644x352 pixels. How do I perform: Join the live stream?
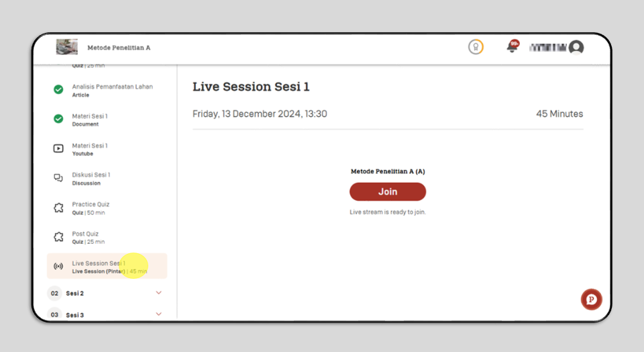pos(388,191)
